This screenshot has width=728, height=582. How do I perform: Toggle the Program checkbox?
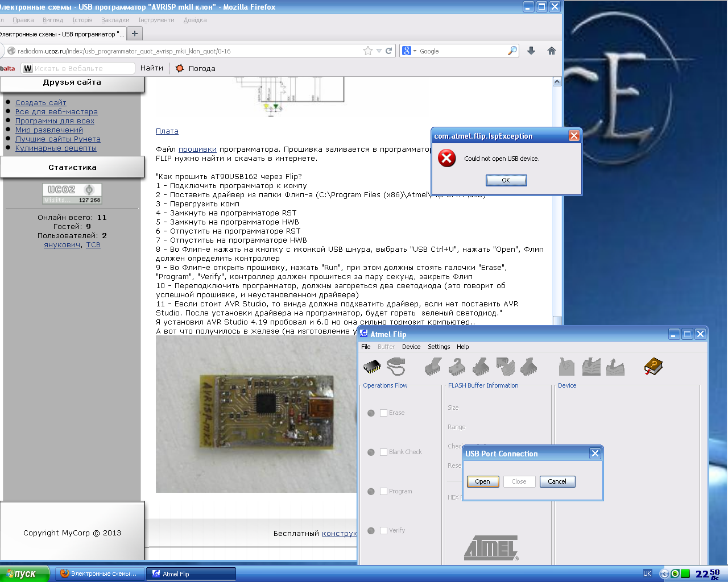[x=383, y=491]
